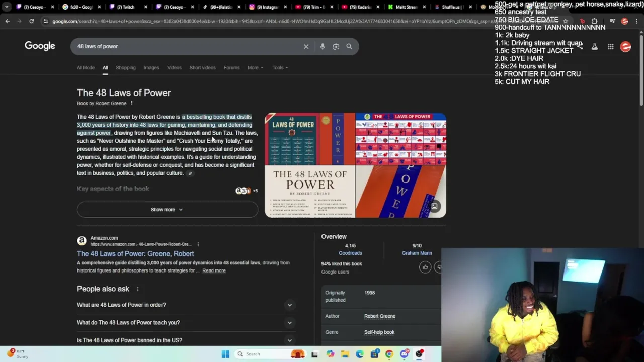The image size is (644, 362).
Task: Open the Windows Start menu
Action: tap(225, 354)
